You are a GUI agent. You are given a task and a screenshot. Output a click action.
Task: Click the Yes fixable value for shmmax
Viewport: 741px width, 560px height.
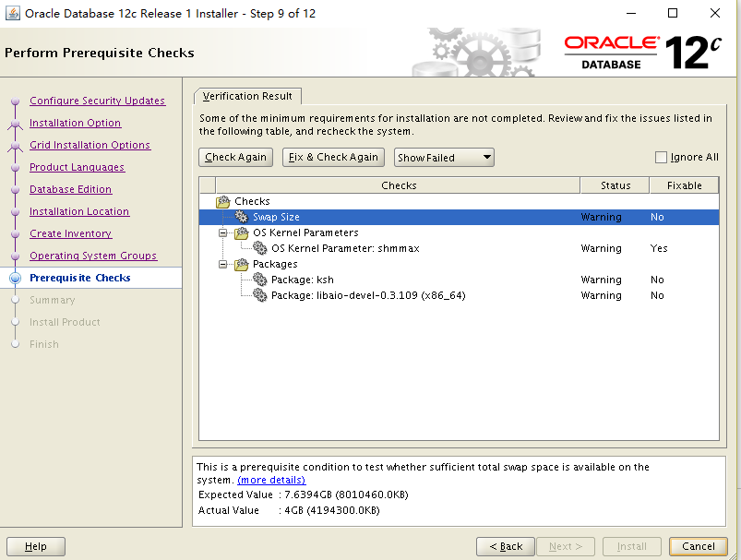pos(659,248)
